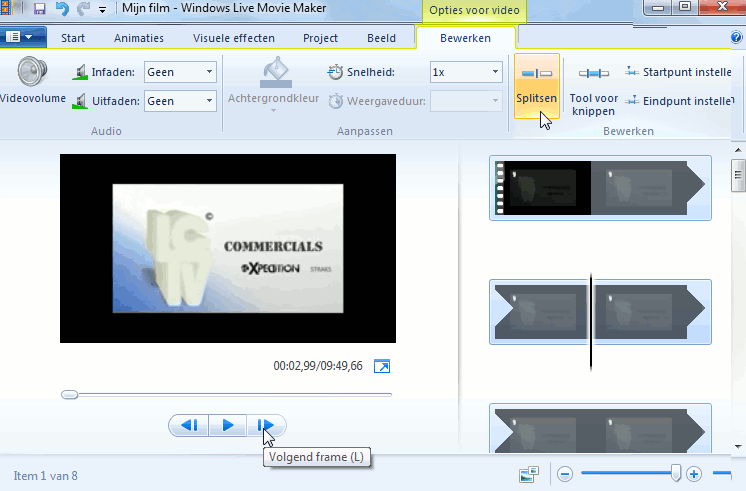Image resolution: width=746 pixels, height=491 pixels.
Task: Open the Videovolume speaker control
Action: [x=32, y=81]
